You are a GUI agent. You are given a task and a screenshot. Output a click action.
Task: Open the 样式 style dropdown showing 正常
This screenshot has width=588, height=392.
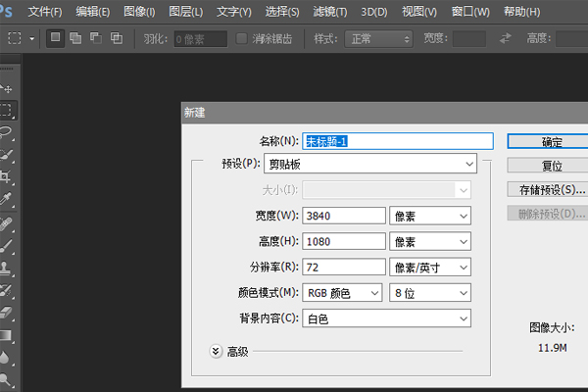click(x=378, y=38)
